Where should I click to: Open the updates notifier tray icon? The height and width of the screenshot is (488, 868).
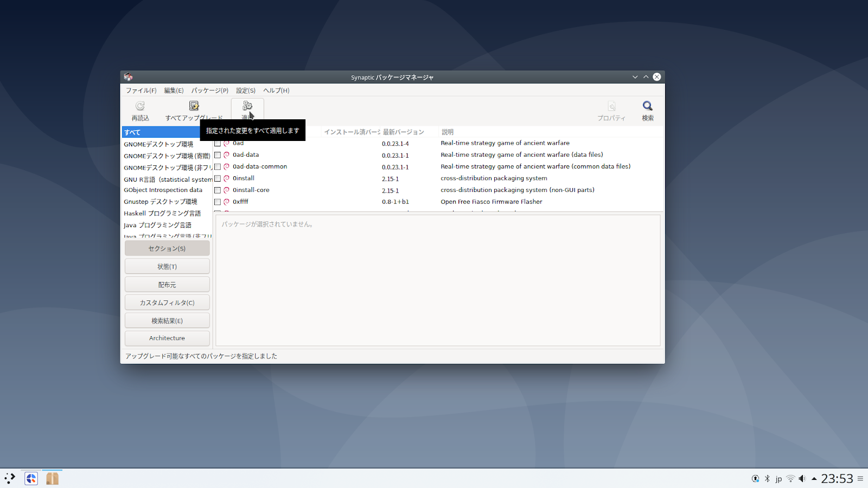(755, 478)
